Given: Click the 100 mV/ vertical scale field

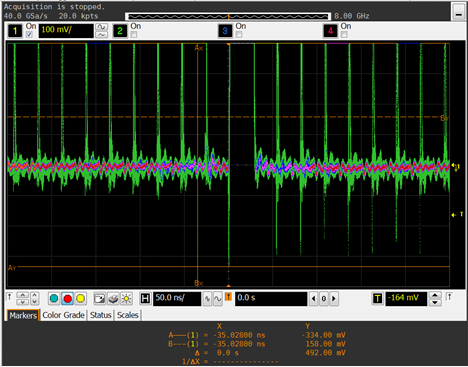Looking at the screenshot, I should 66,31.
